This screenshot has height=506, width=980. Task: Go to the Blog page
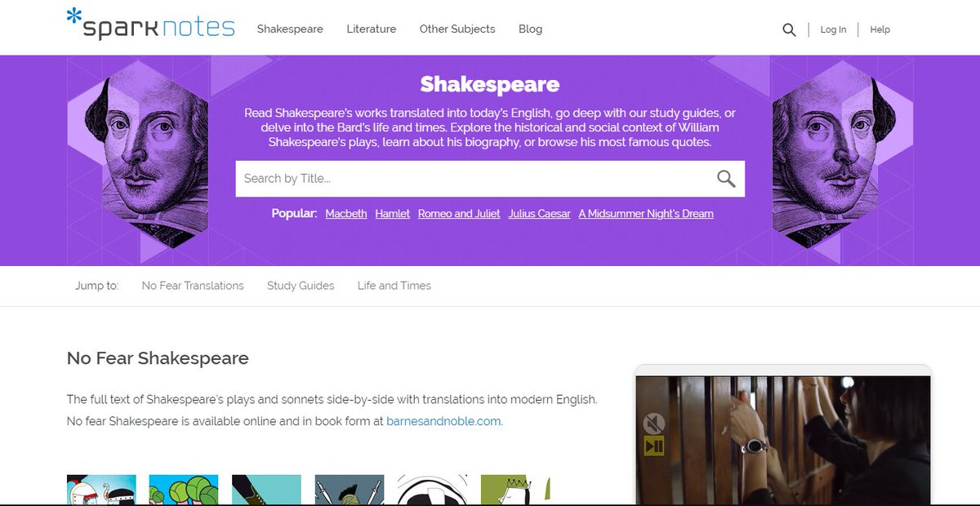point(530,29)
